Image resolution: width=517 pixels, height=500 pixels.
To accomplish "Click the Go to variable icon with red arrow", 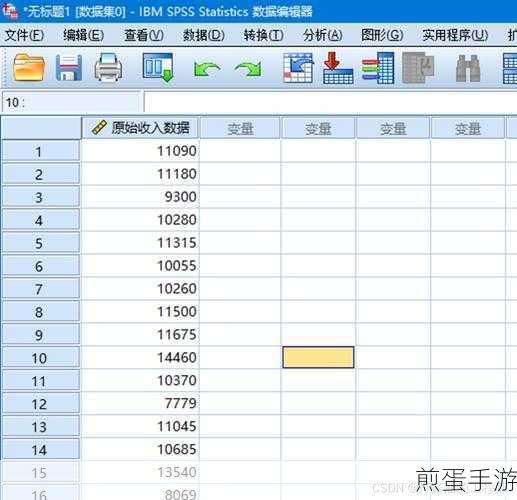I will click(338, 68).
